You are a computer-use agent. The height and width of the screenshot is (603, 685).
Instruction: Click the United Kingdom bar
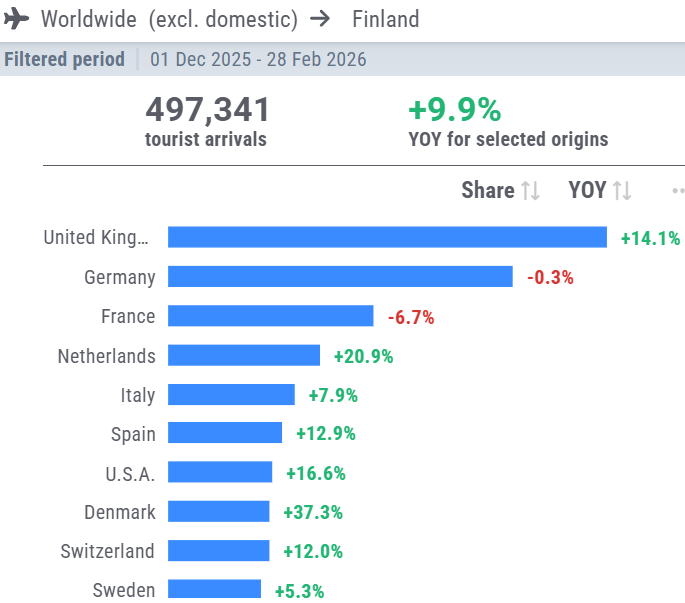click(x=387, y=237)
